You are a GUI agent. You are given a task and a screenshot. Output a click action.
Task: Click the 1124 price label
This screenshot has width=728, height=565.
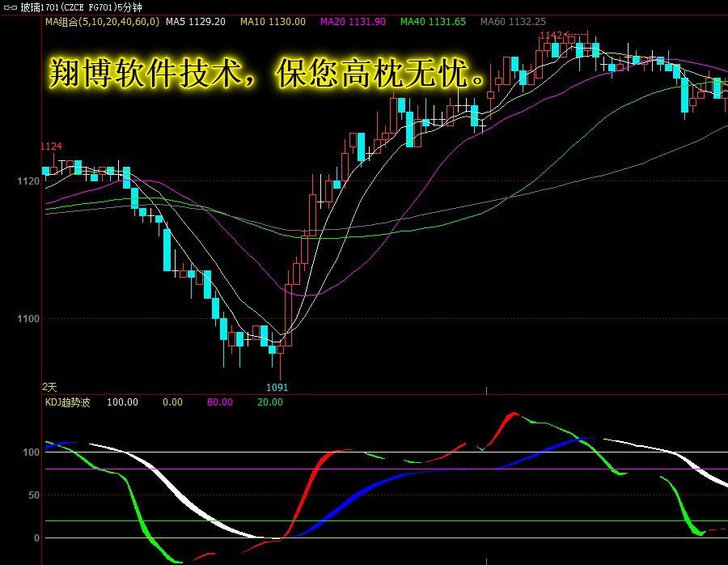pos(52,147)
